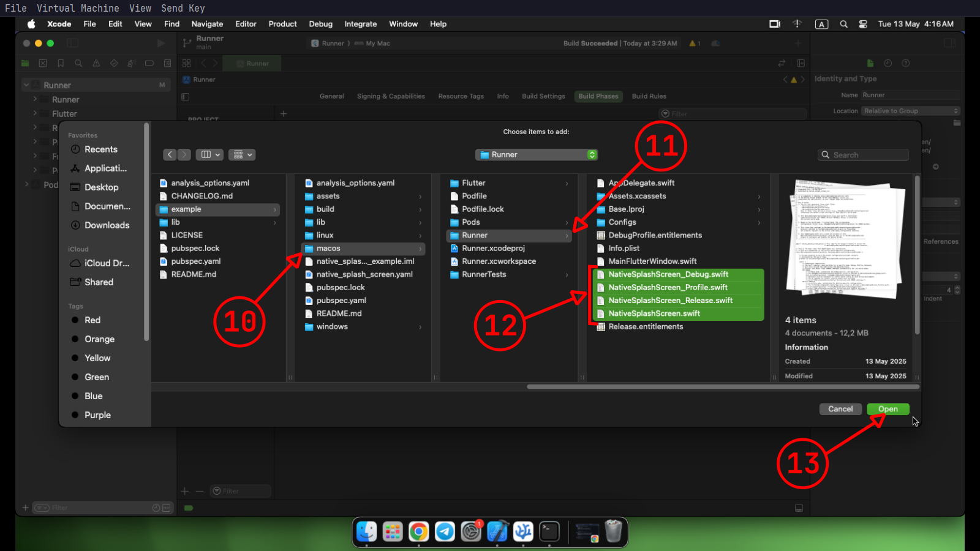
Task: Open Terminal from the Dock
Action: [x=549, y=531]
